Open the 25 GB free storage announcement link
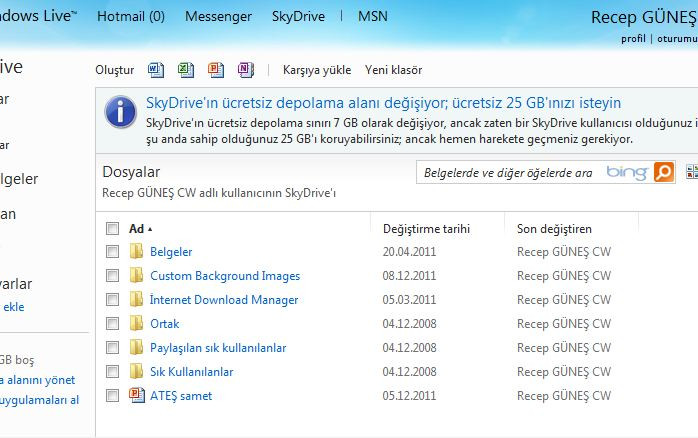Viewport: 698px width, 438px height. click(x=383, y=103)
